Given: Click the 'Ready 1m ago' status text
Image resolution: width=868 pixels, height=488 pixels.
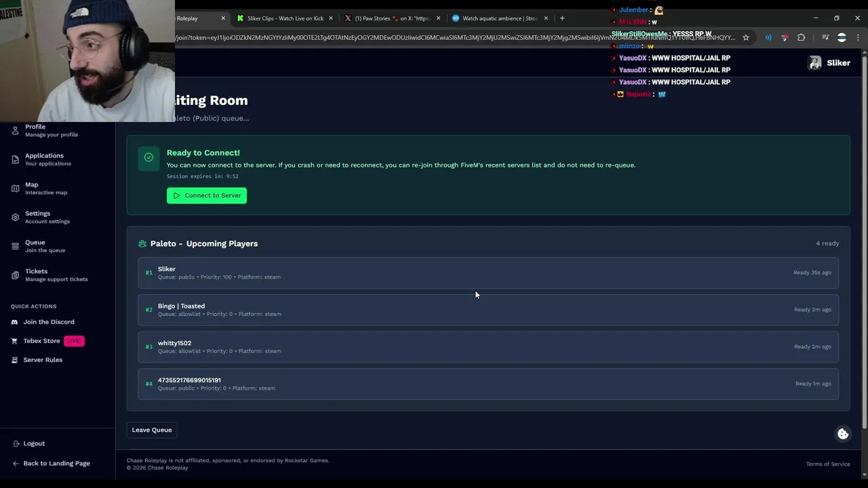Looking at the screenshot, I should tap(813, 384).
